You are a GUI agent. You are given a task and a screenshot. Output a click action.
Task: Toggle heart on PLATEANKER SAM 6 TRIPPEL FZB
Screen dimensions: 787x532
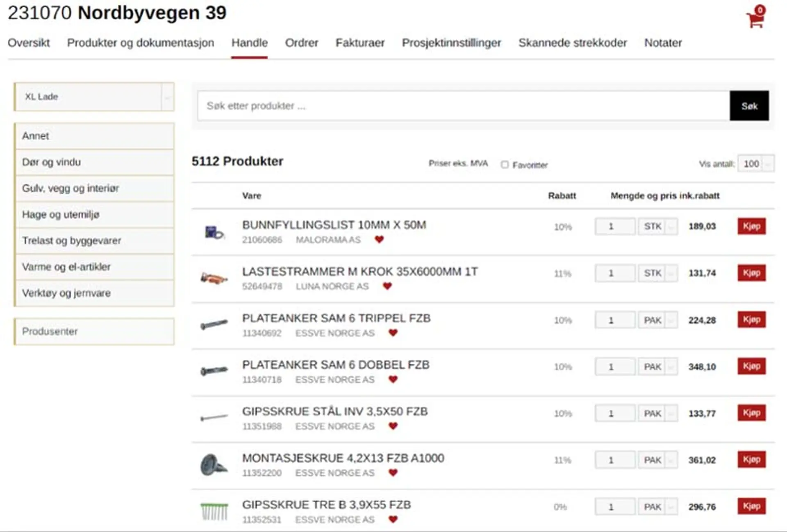coord(393,333)
